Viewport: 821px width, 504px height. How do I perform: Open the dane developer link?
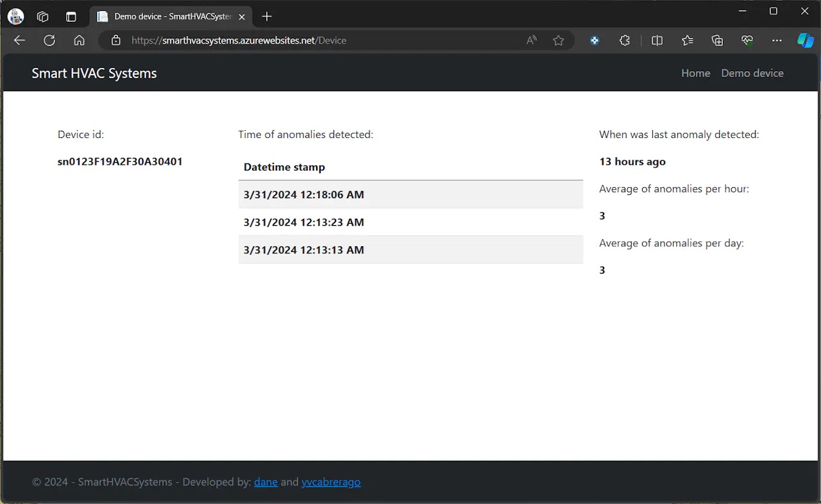266,482
